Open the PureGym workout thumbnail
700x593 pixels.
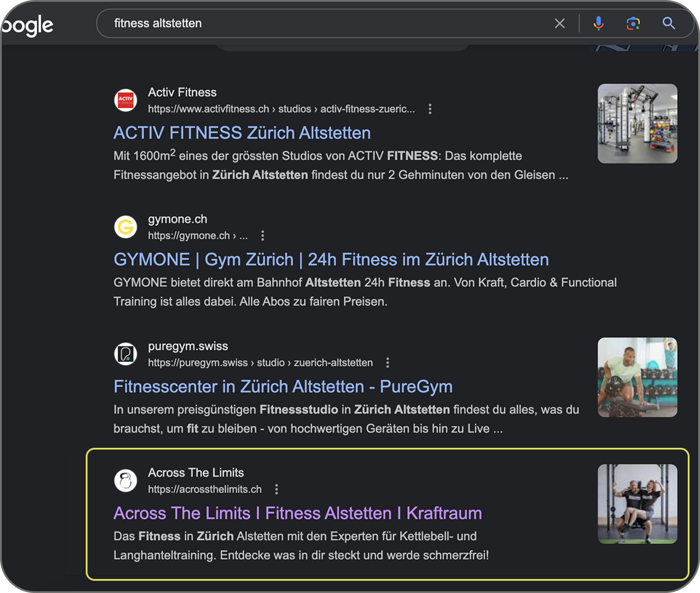638,377
